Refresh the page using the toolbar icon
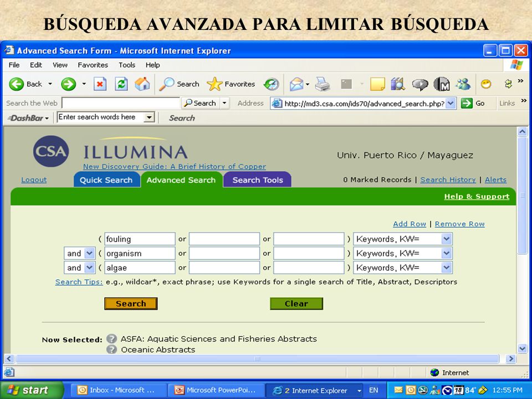 pyautogui.click(x=121, y=84)
